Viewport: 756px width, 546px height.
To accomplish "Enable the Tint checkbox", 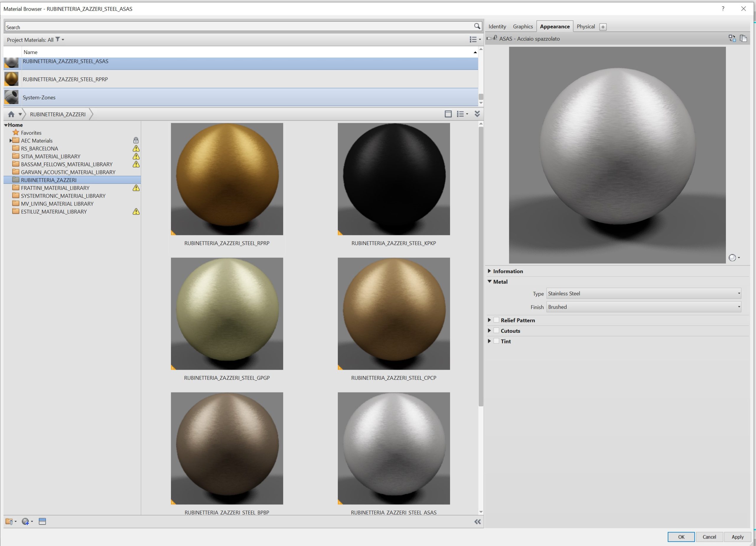I will 496,341.
